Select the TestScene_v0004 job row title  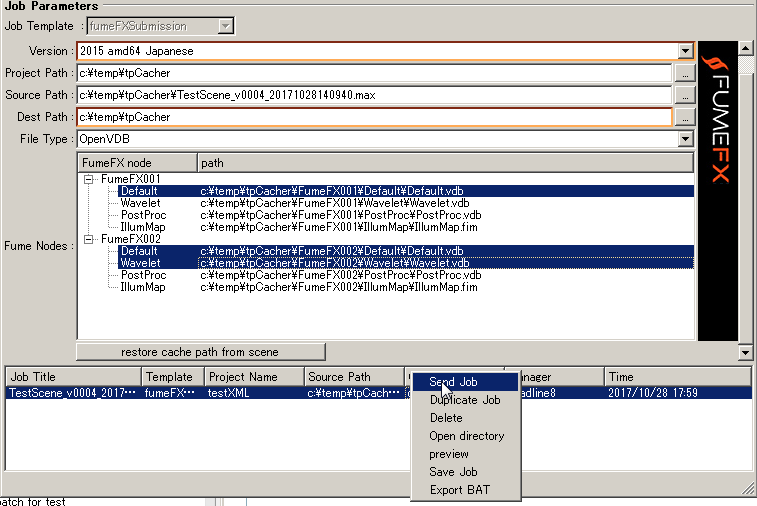(72, 393)
